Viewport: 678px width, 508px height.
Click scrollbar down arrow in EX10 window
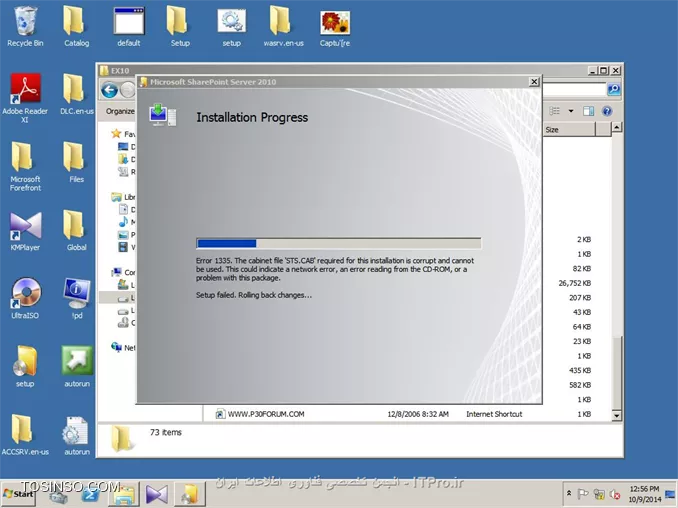pyautogui.click(x=617, y=415)
